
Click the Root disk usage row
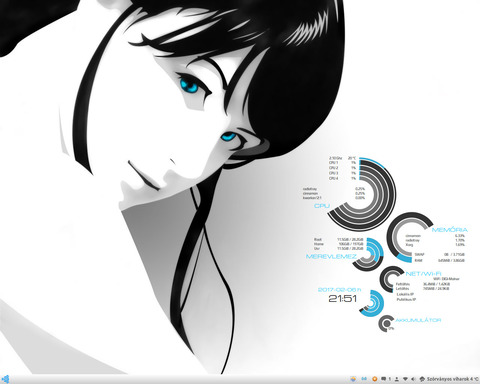pos(338,239)
